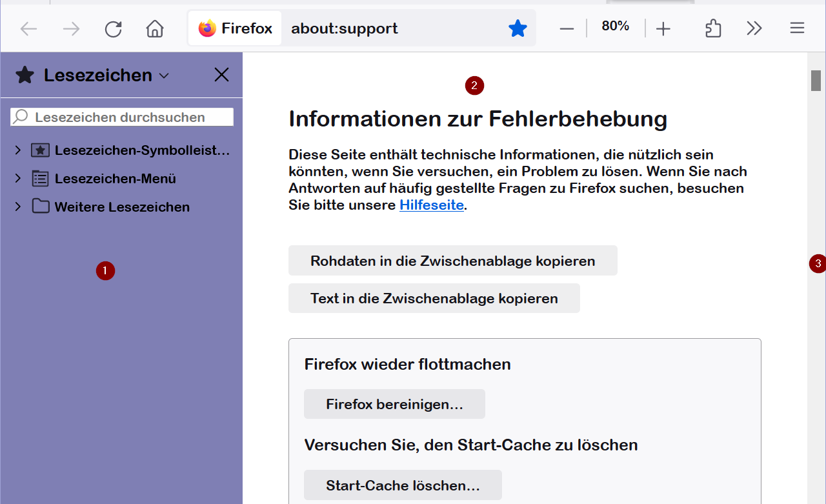Go to the Firefox home page
The width and height of the screenshot is (826, 504).
pyautogui.click(x=155, y=28)
